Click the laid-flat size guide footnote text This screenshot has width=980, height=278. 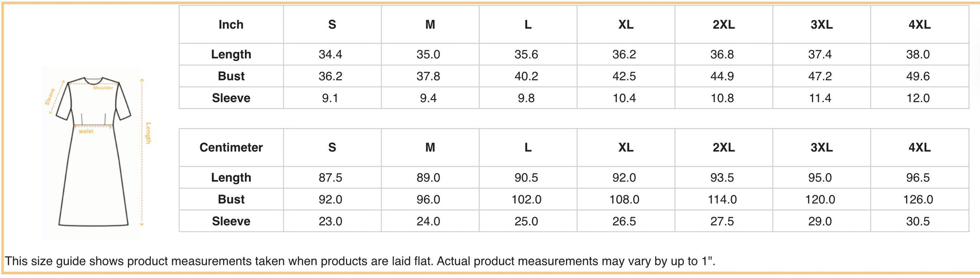(360, 261)
